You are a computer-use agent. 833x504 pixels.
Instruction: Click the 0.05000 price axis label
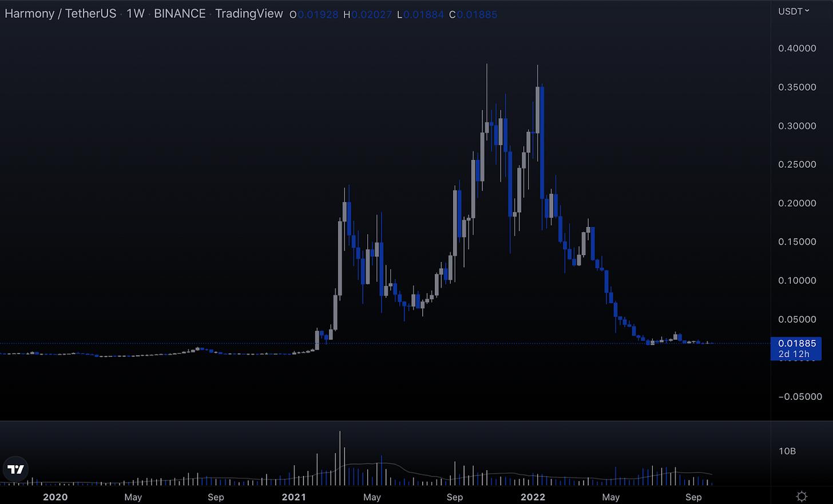(x=797, y=319)
